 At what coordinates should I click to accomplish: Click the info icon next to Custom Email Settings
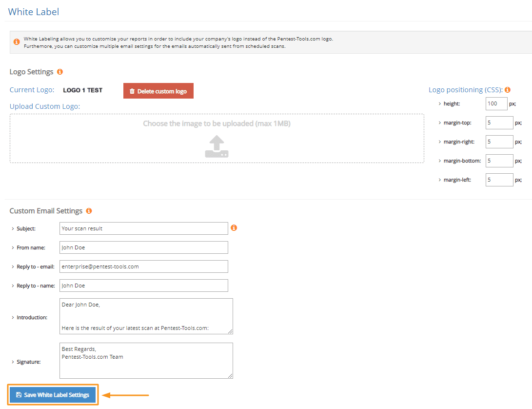[x=89, y=211]
